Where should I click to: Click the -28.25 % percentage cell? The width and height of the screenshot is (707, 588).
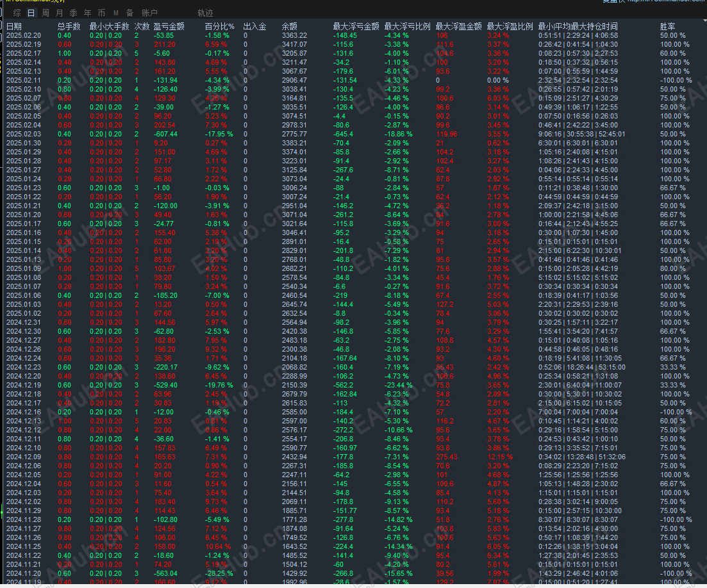tap(219, 573)
